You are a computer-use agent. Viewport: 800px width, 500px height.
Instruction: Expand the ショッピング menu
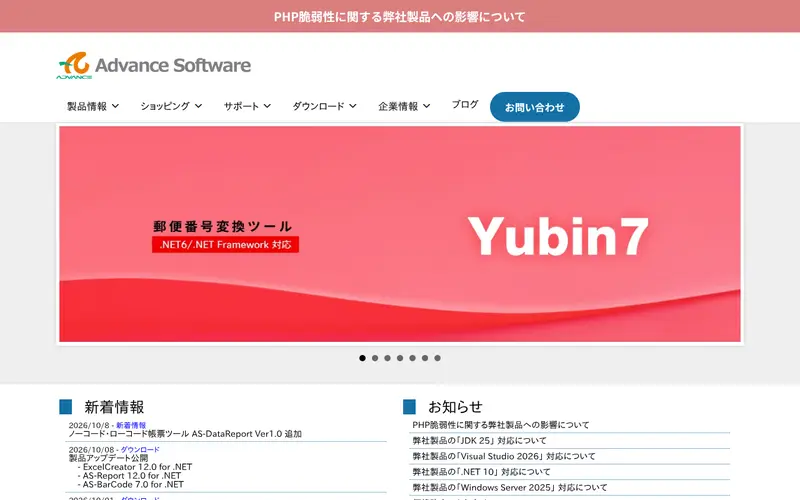[x=171, y=106]
